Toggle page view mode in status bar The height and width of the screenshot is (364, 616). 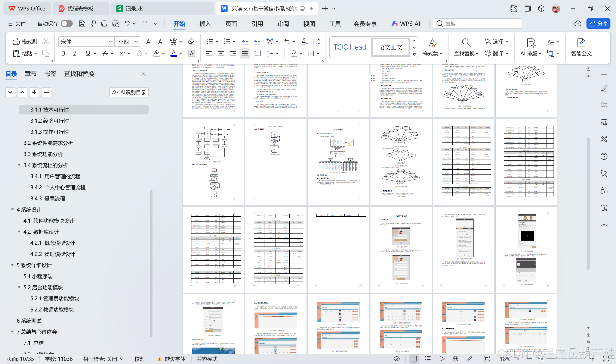pos(414,359)
